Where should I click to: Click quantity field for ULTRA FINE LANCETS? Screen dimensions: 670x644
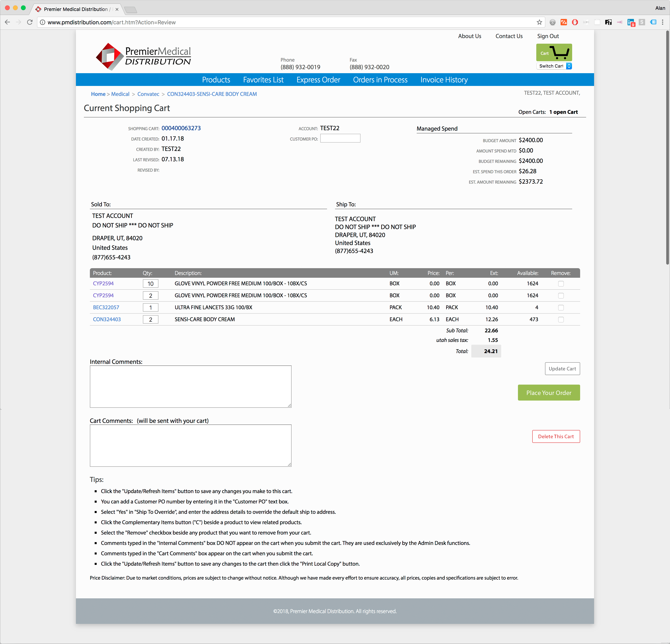[150, 307]
